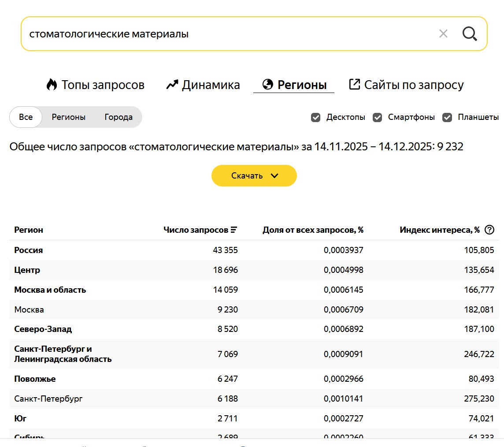
Task: Click the search field with стоматологические материалы
Action: tap(220, 34)
